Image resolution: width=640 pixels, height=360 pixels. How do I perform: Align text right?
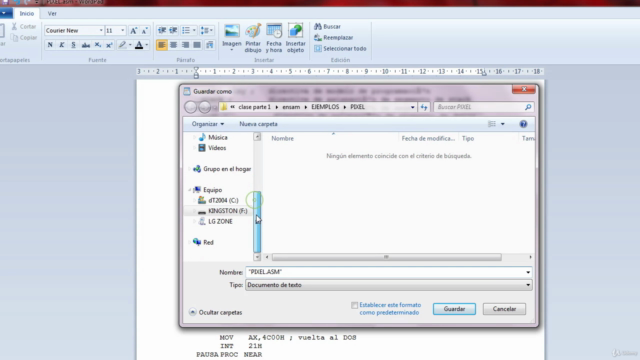185,45
